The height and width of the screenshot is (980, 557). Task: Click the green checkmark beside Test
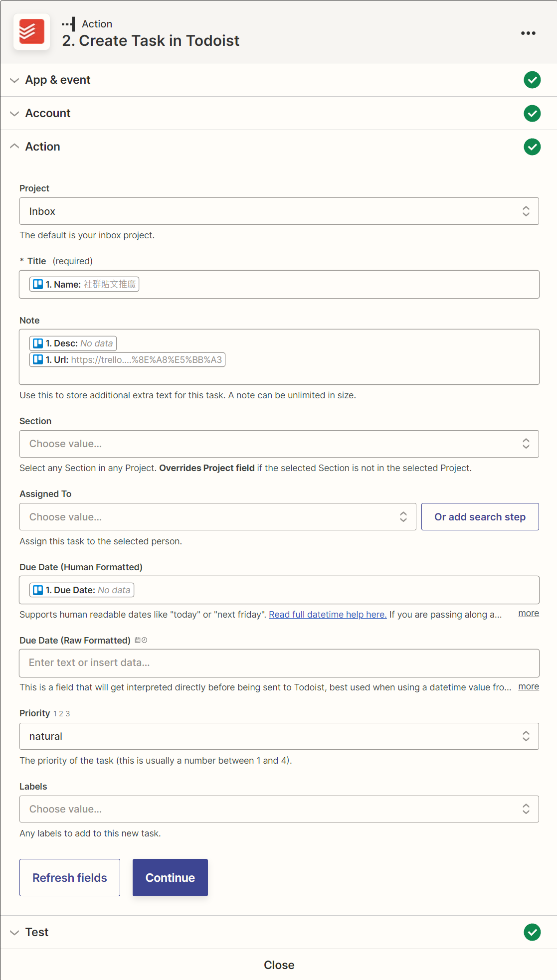pos(532,932)
